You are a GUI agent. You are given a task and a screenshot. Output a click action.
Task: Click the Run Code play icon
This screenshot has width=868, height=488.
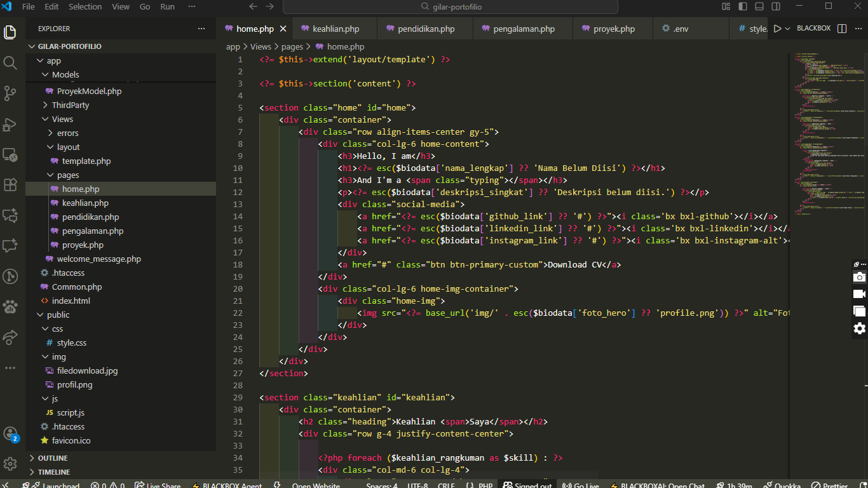[776, 29]
